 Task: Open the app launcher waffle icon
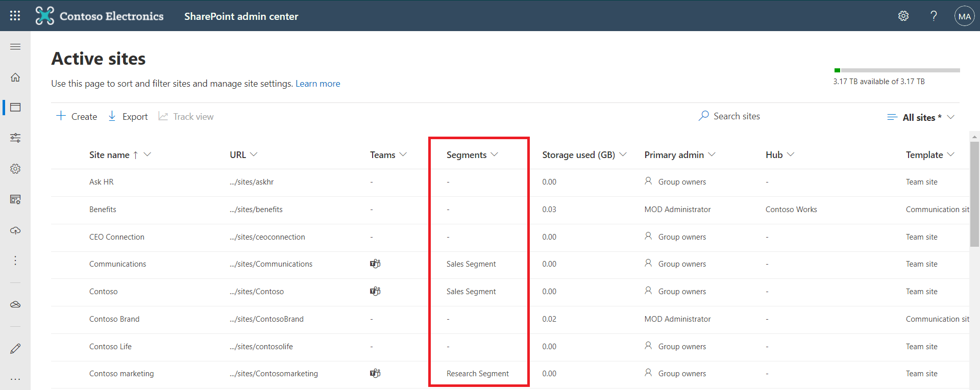point(15,16)
